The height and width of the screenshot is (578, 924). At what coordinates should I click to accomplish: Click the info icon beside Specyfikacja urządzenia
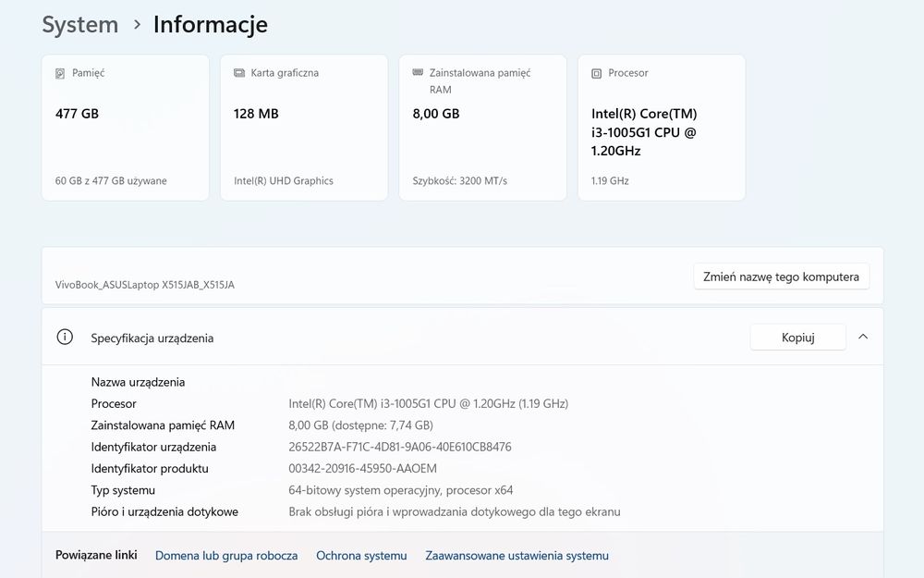(x=65, y=338)
